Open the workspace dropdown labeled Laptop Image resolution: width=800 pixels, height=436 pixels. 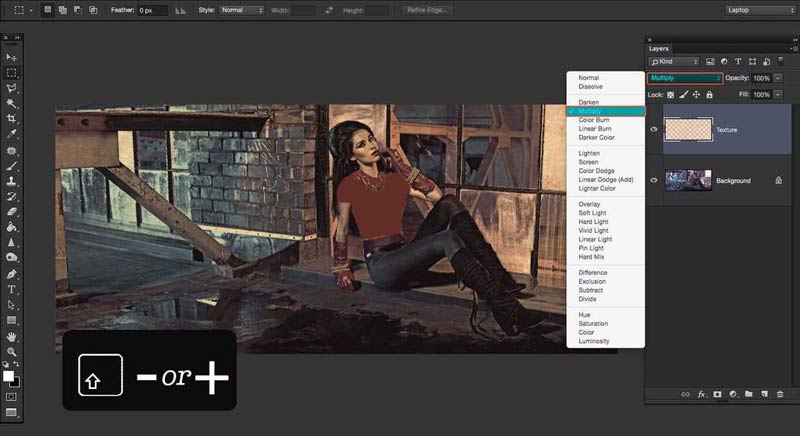coord(759,9)
